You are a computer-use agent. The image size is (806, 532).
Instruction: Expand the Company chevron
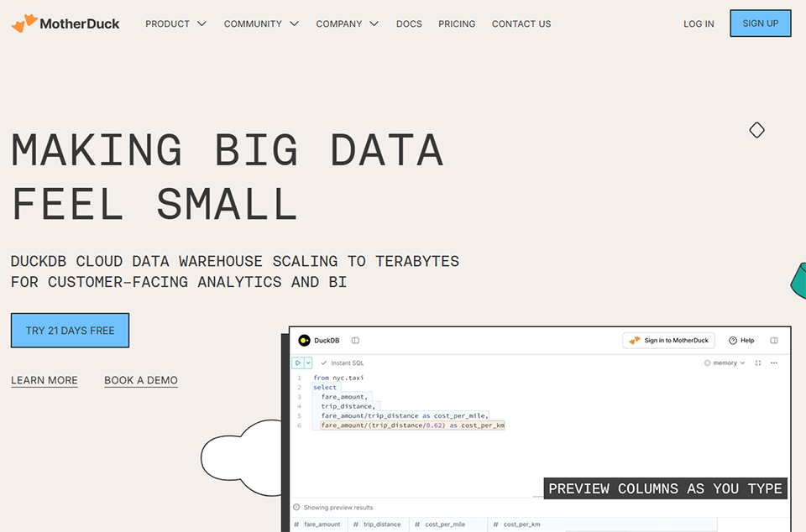click(x=374, y=23)
